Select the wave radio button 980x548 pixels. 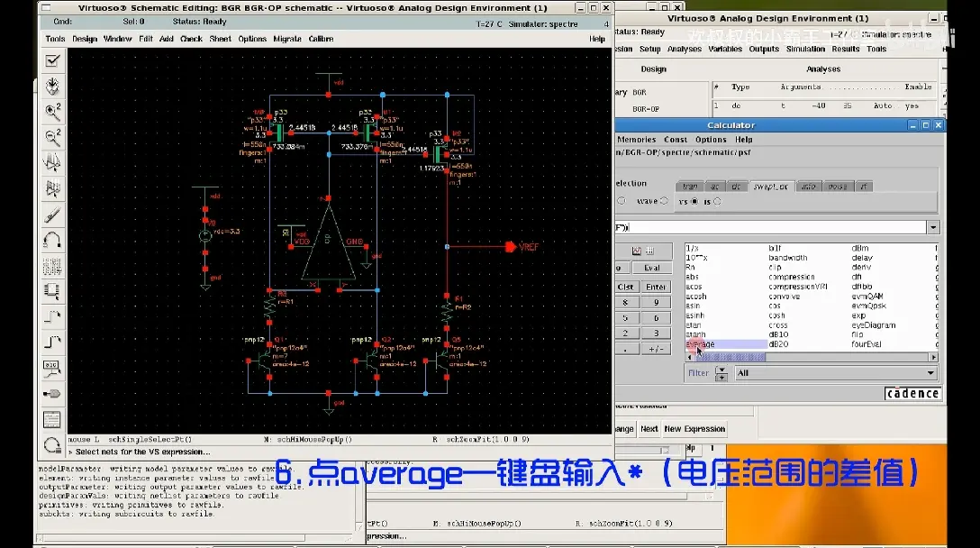pyautogui.click(x=664, y=201)
